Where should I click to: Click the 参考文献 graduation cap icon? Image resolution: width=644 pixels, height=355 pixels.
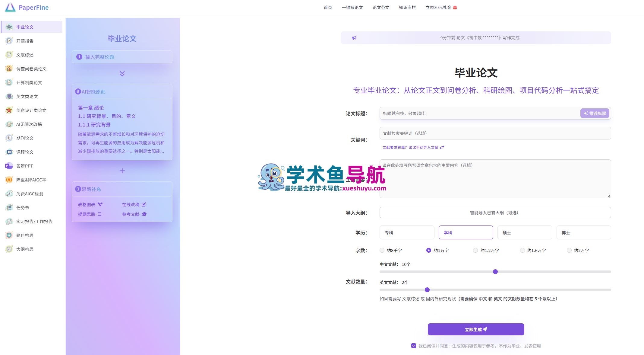pyautogui.click(x=144, y=214)
